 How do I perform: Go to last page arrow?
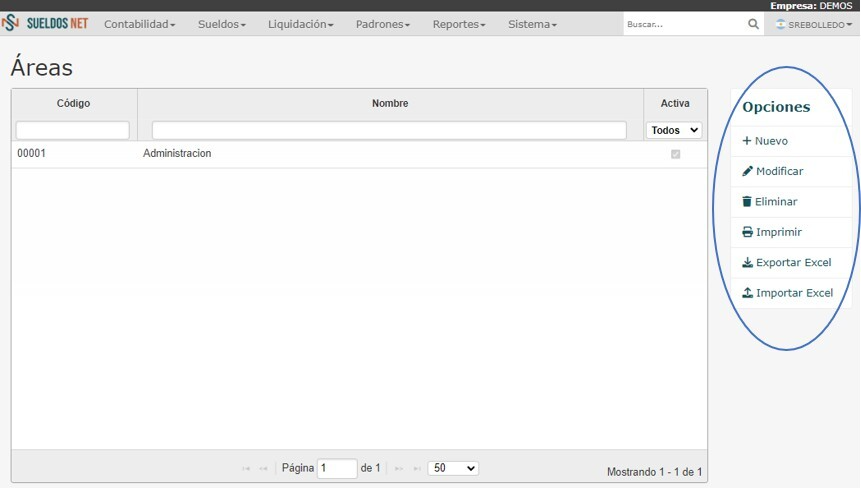[417, 468]
